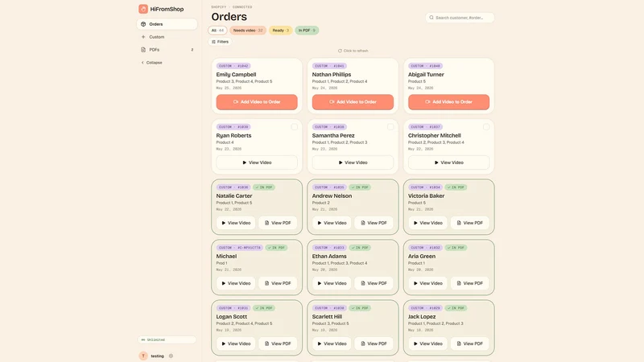The height and width of the screenshot is (362, 644).
Task: Focus the search customer or order field
Action: pos(460,18)
